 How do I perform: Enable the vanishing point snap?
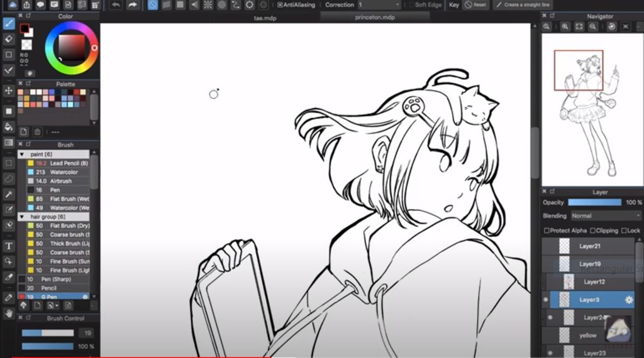[194, 5]
